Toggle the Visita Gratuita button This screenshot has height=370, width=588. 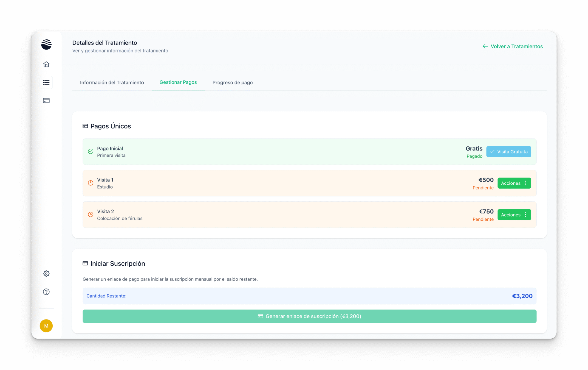508,152
